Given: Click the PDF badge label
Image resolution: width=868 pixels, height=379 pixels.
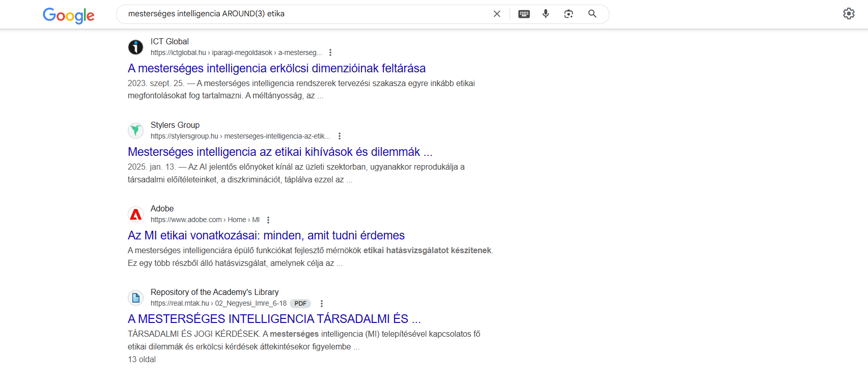Looking at the screenshot, I should 300,303.
